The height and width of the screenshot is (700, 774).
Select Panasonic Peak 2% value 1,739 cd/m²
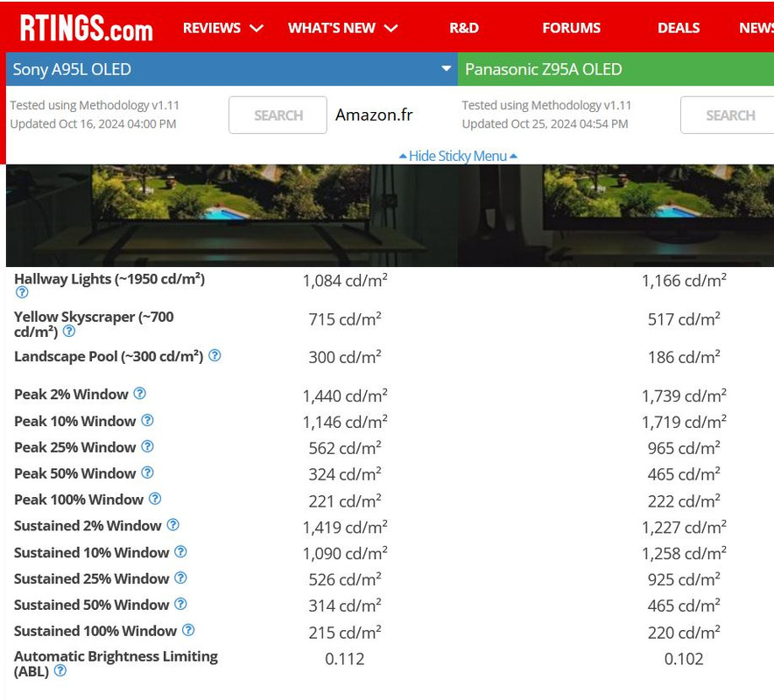[x=684, y=395]
